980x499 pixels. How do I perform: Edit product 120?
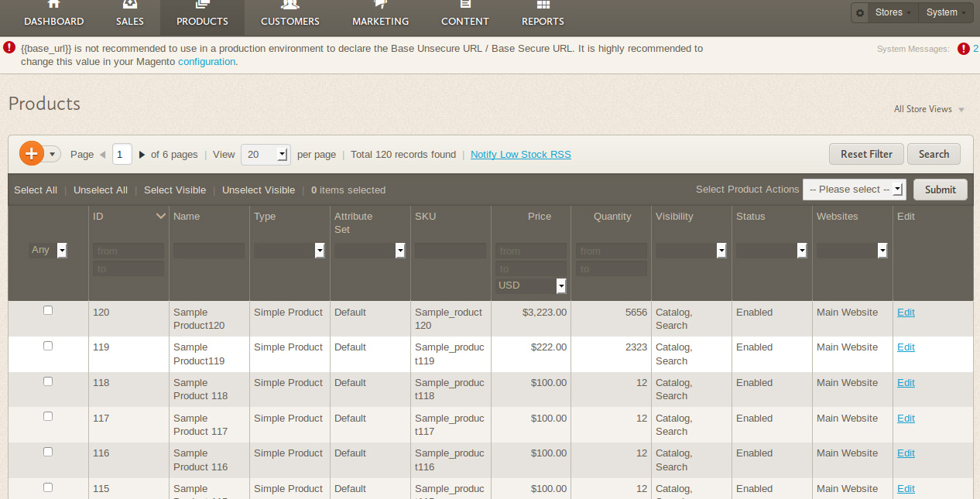[906, 313]
